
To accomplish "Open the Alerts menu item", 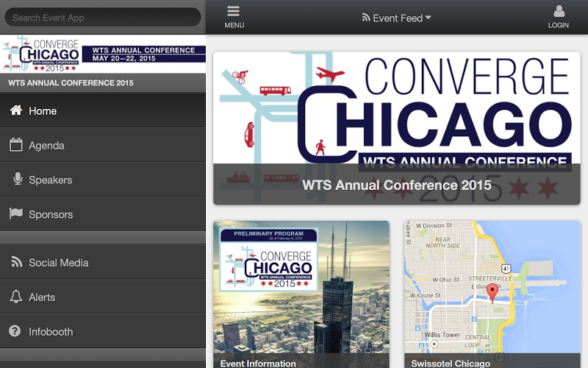I will (103, 297).
